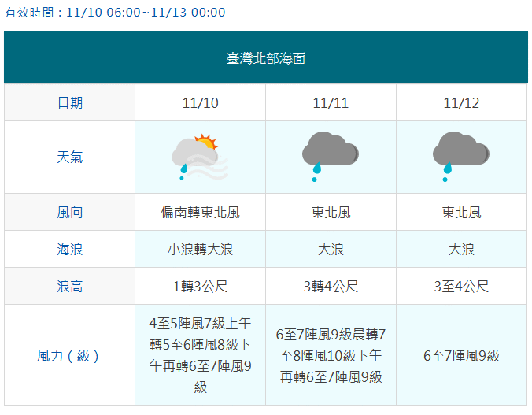Image resolution: width=532 pixels, height=415 pixels.
Task: Select the 風向 row label
Action: tap(69, 212)
